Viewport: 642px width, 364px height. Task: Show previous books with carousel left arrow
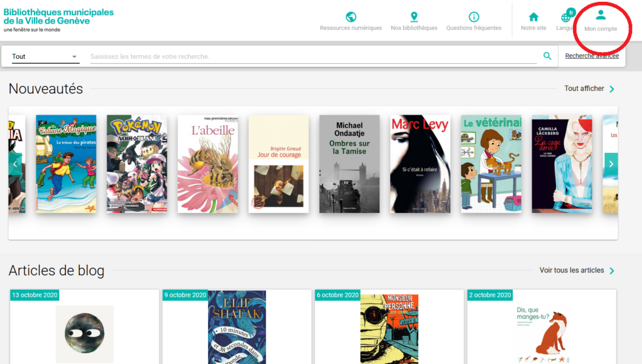[x=15, y=164]
